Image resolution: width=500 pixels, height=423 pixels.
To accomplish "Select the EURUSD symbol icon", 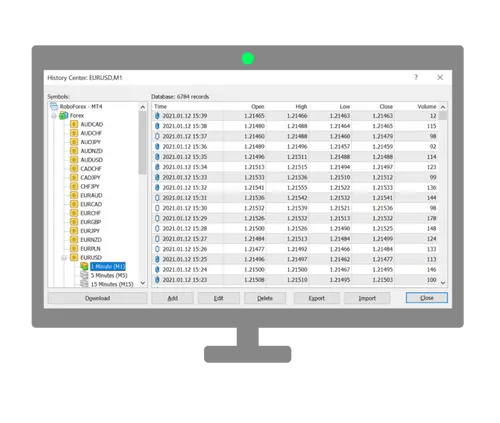I will (74, 257).
